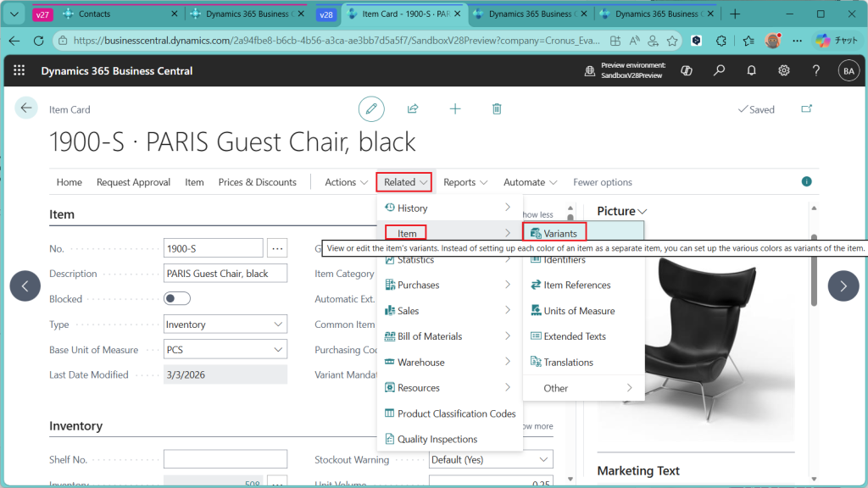This screenshot has width=868, height=488.
Task: Open the app launcher waffle icon
Action: click(19, 71)
